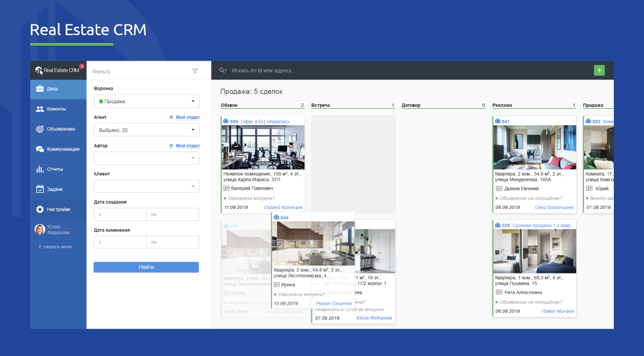This screenshot has height=356, width=644.
Task: Click Дата создания start date field
Action: (x=120, y=214)
